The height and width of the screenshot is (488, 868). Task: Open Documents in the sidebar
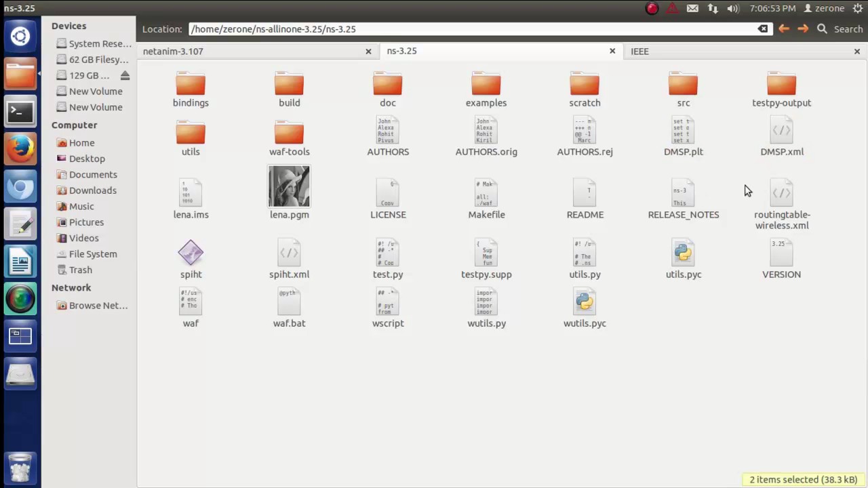pyautogui.click(x=93, y=174)
